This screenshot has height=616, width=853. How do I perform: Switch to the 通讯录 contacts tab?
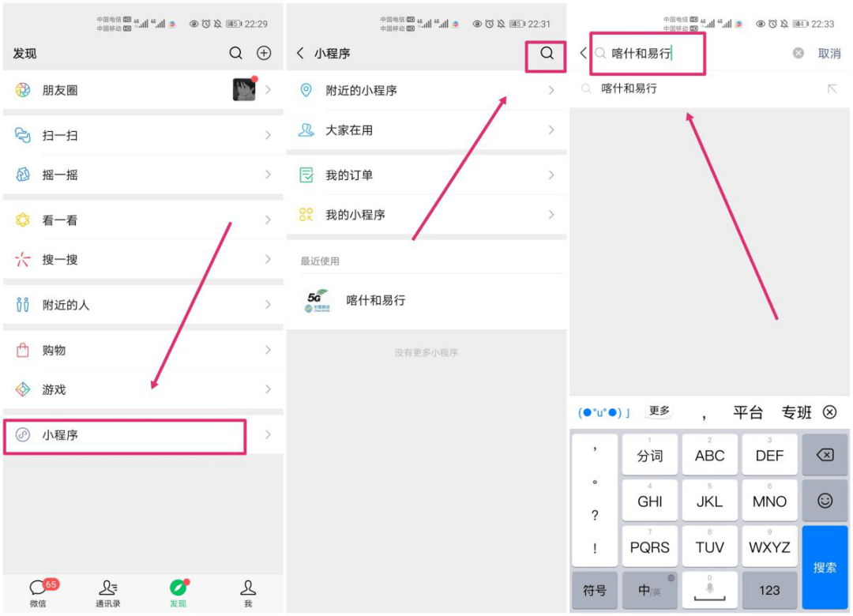(x=108, y=592)
